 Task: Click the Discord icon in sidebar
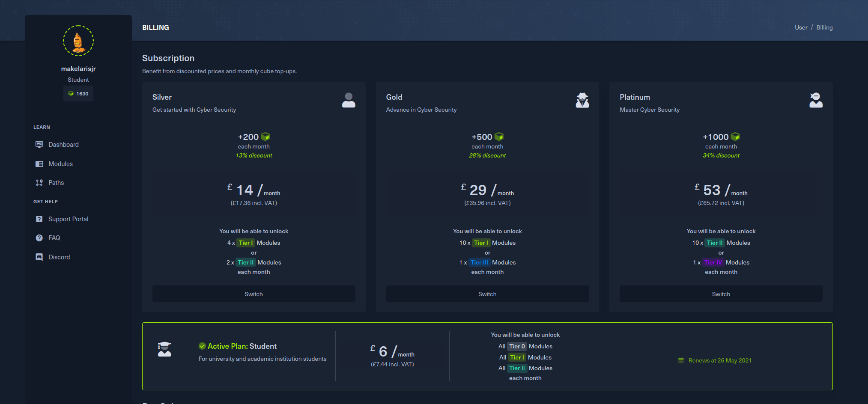39,257
